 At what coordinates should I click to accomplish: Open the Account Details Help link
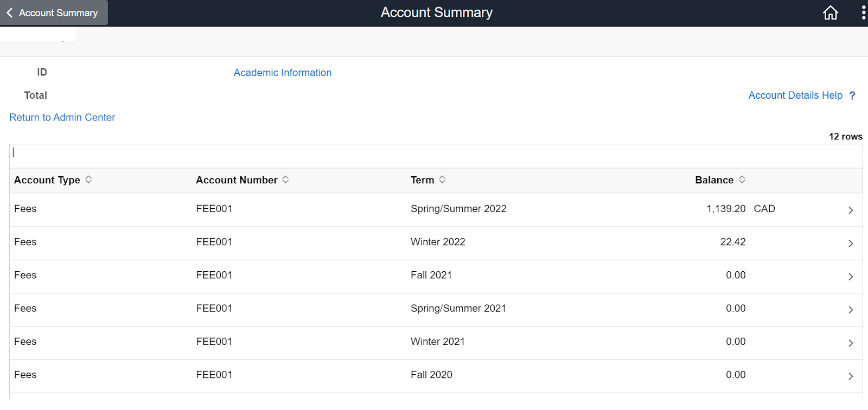(795, 95)
